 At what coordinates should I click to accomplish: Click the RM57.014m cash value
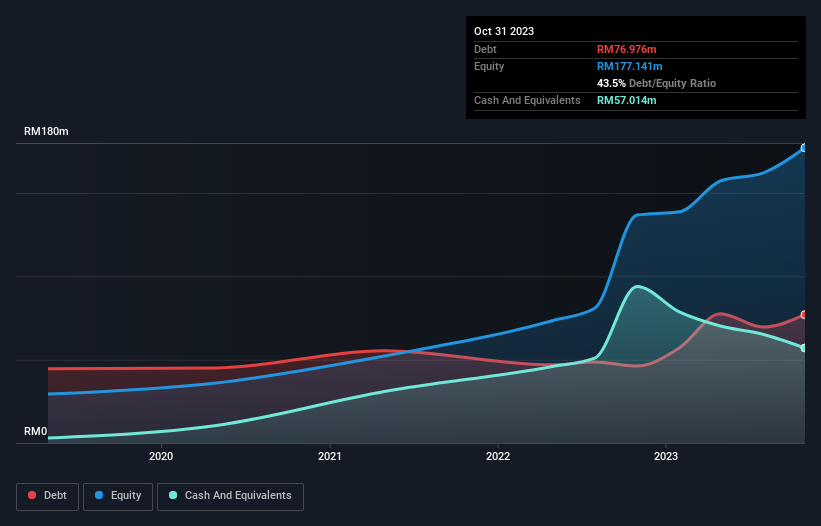(x=626, y=100)
